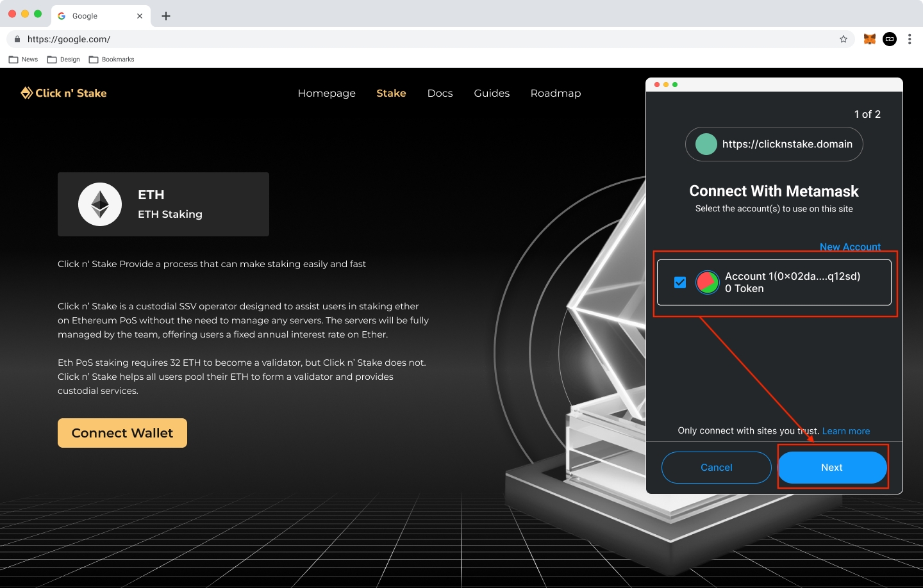The image size is (923, 588).
Task: Go to the Homepage nav item
Action: (x=326, y=93)
